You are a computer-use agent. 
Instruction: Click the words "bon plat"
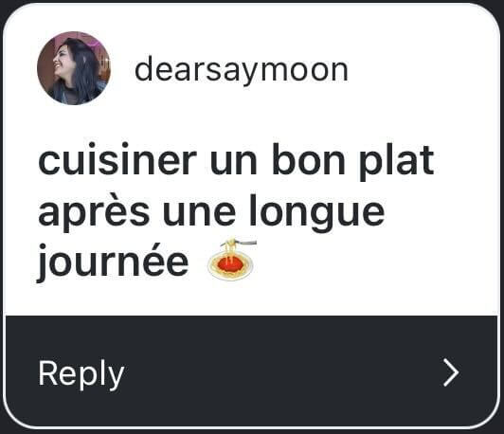click(353, 161)
